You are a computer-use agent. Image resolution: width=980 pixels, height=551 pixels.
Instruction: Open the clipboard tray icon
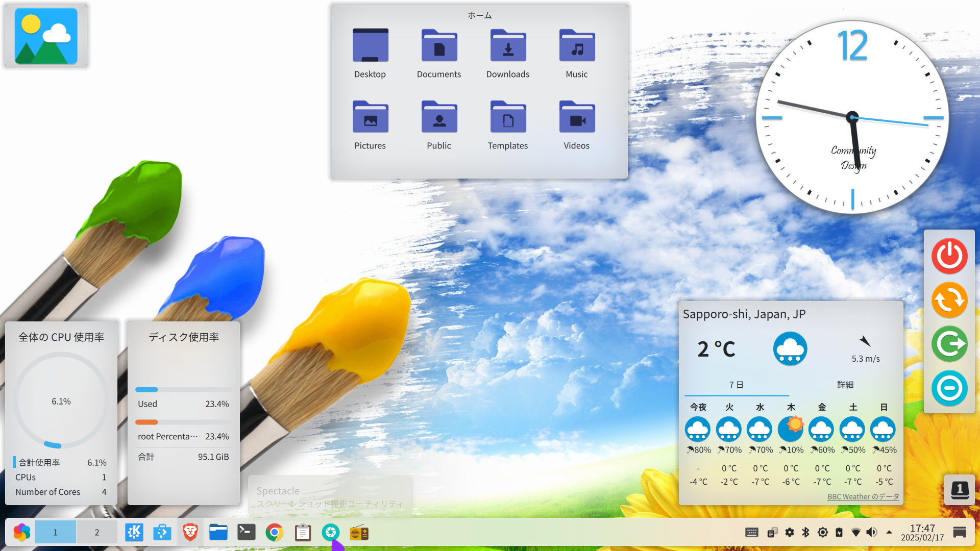coord(772,533)
